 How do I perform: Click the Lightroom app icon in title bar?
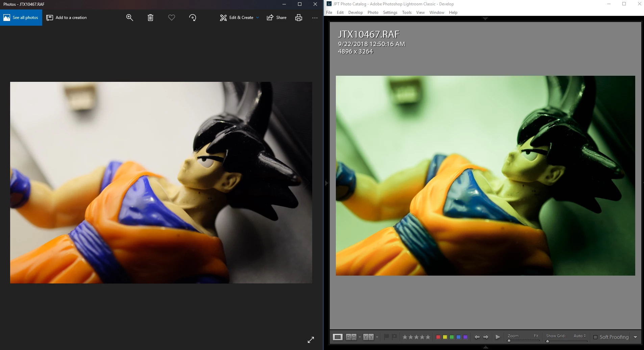tap(329, 4)
